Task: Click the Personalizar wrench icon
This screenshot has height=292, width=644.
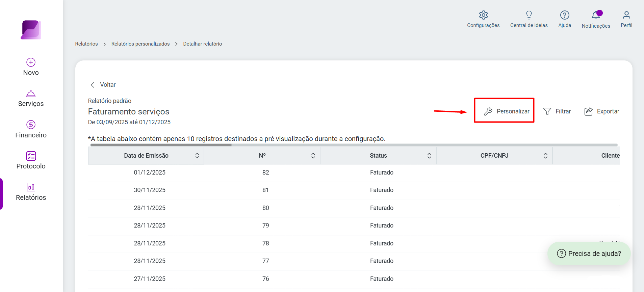Action: [x=488, y=111]
